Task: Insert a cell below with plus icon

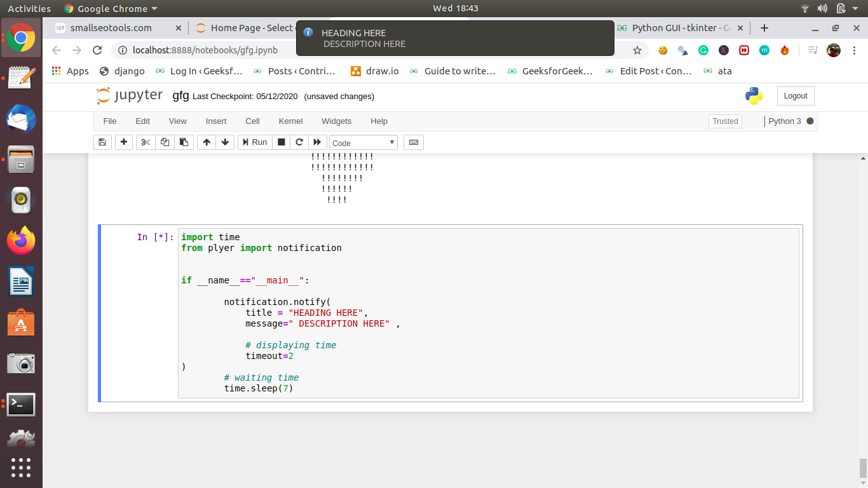Action: coord(124,142)
